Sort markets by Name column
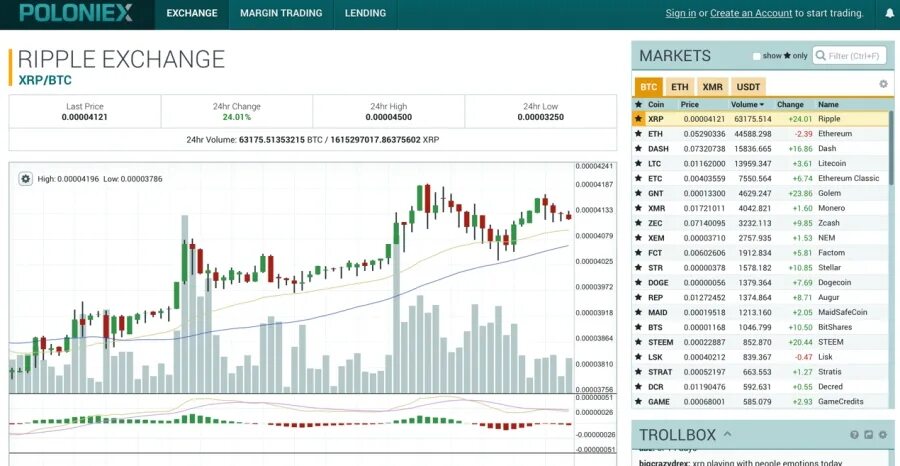 [828, 104]
